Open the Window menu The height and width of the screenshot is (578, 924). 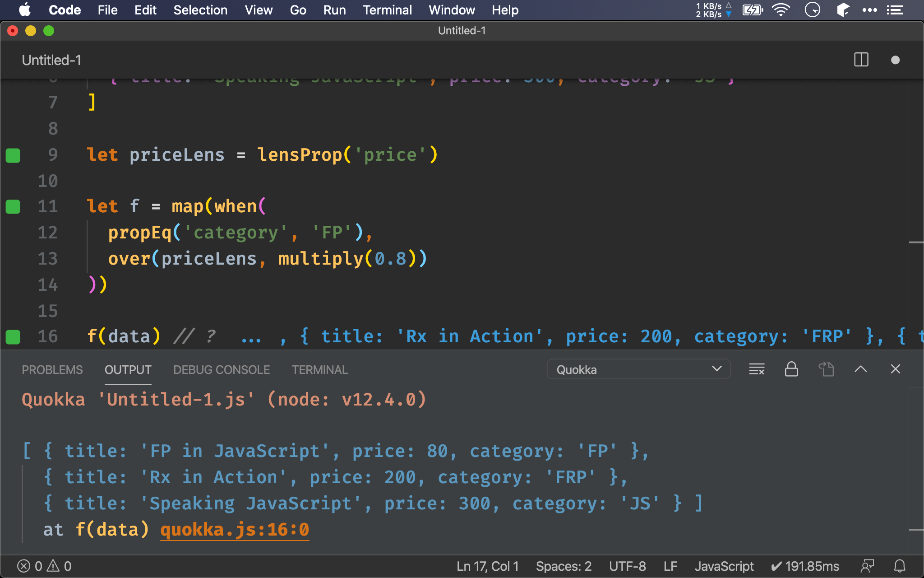tap(452, 10)
